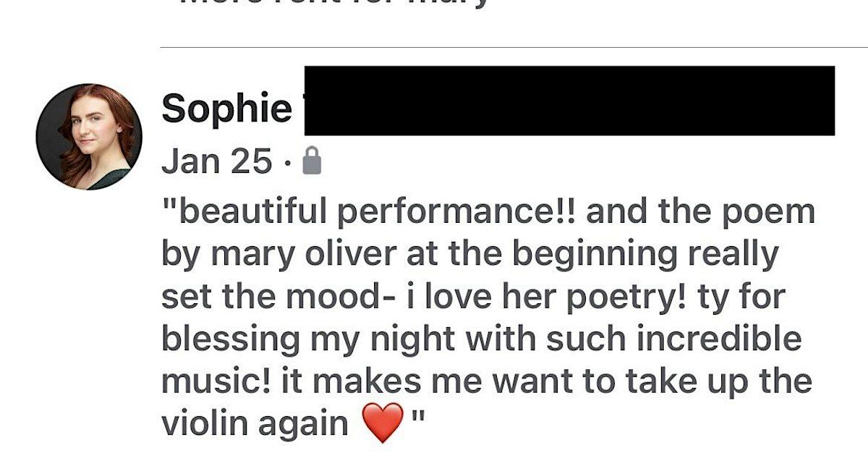Click the lock privacy icon

(x=311, y=161)
